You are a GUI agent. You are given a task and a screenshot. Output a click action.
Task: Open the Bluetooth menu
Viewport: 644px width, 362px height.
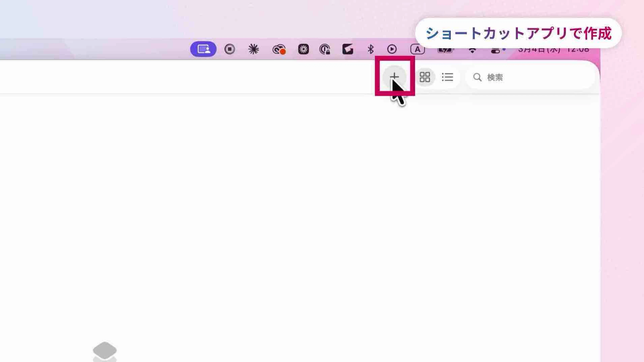[370, 49]
